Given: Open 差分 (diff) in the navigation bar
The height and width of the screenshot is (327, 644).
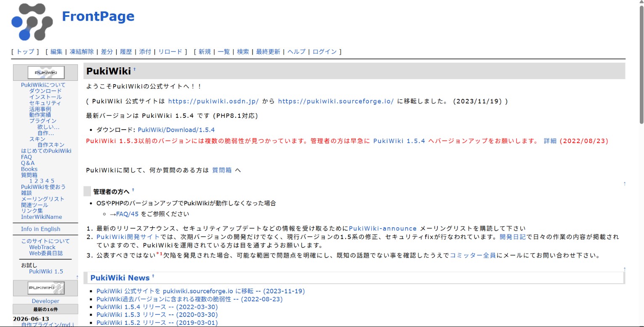Looking at the screenshot, I should point(107,52).
